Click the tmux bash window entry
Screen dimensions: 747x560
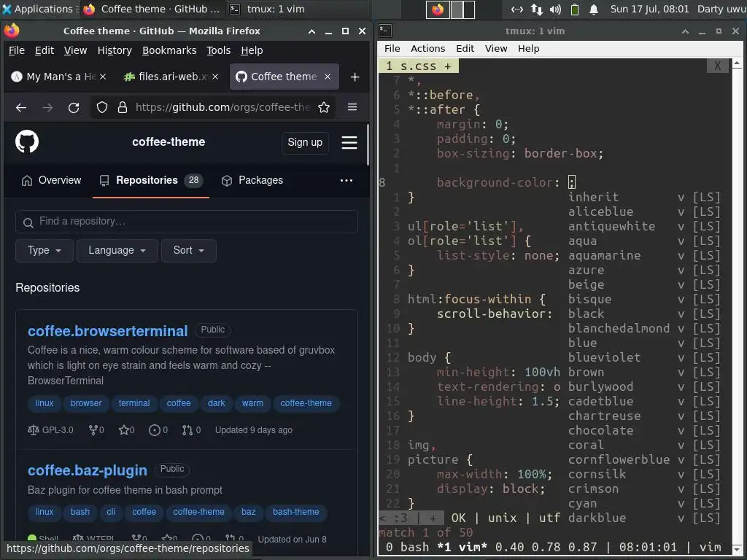(407, 547)
